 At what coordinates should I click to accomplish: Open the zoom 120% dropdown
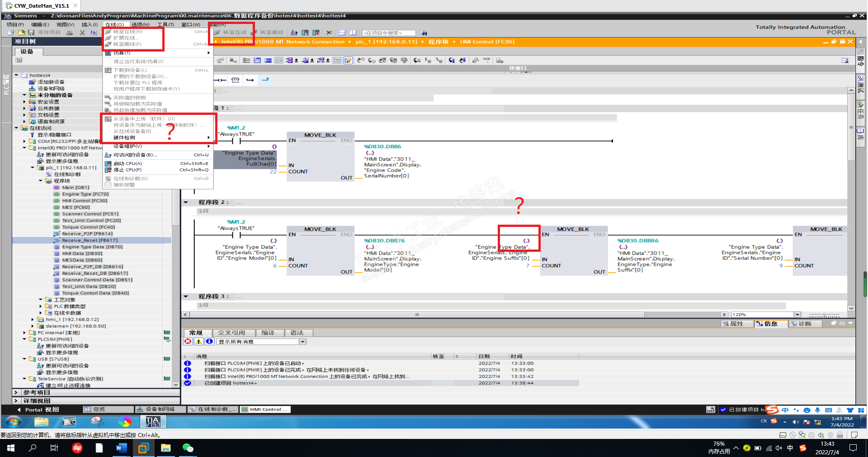point(797,315)
